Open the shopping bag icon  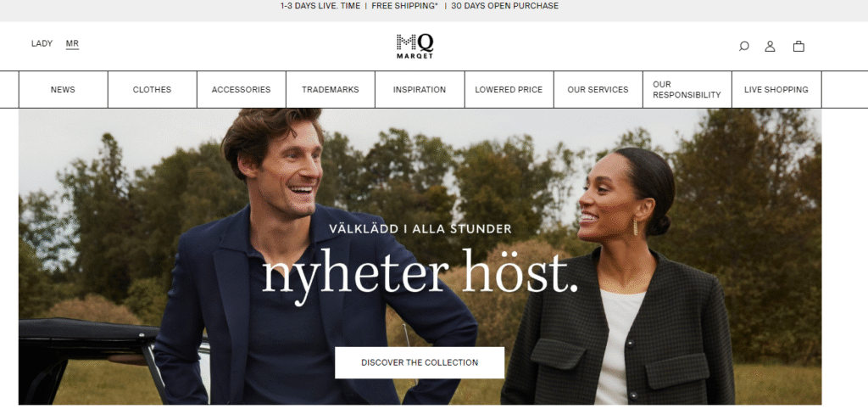[798, 47]
